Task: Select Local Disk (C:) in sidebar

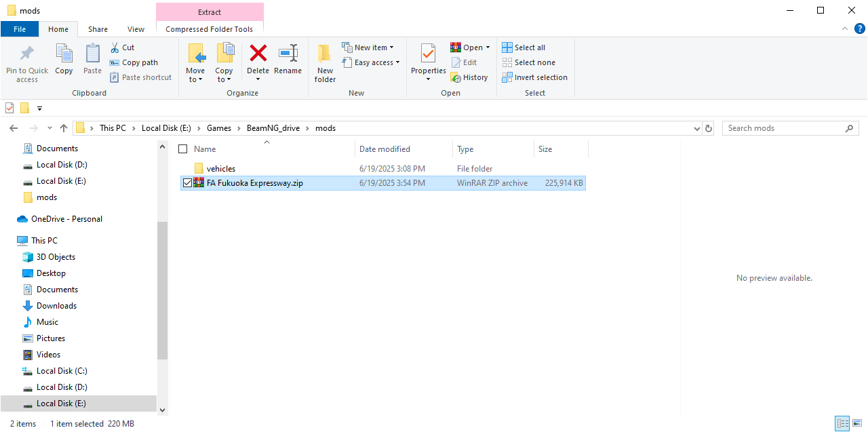Action: pos(62,371)
